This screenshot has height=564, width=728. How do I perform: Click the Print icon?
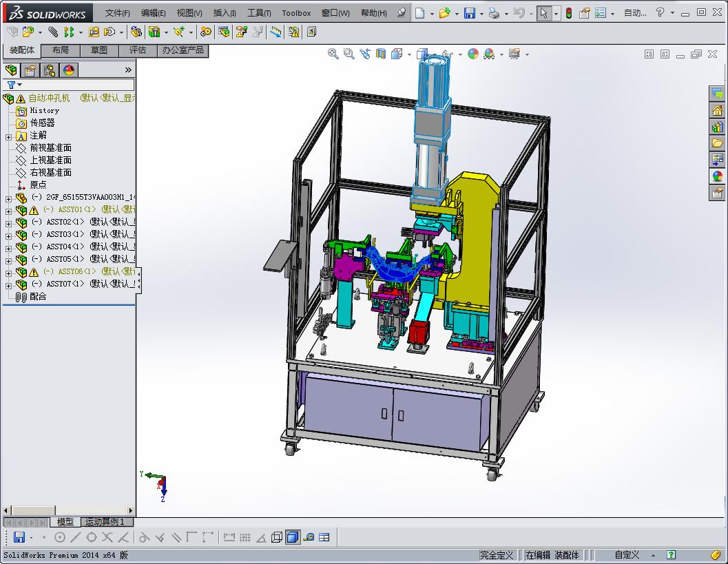click(x=493, y=13)
